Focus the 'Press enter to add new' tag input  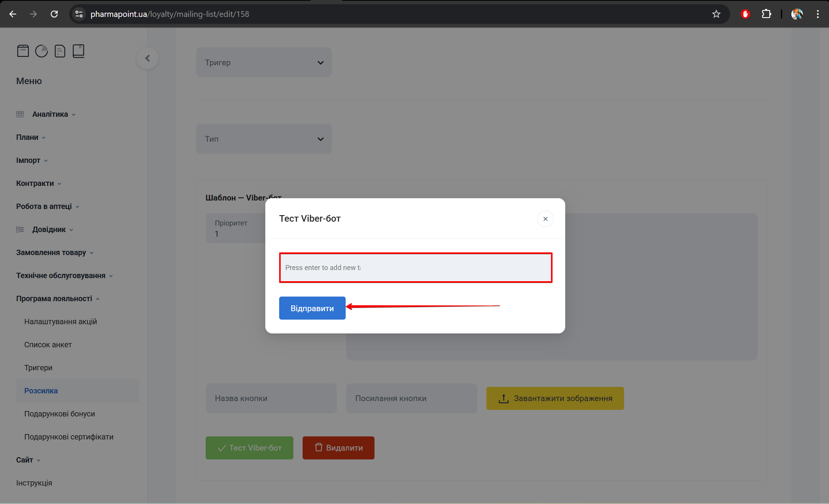(x=415, y=268)
